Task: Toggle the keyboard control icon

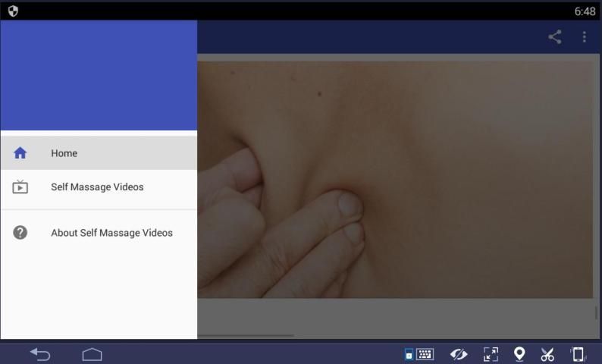Action: click(x=420, y=354)
